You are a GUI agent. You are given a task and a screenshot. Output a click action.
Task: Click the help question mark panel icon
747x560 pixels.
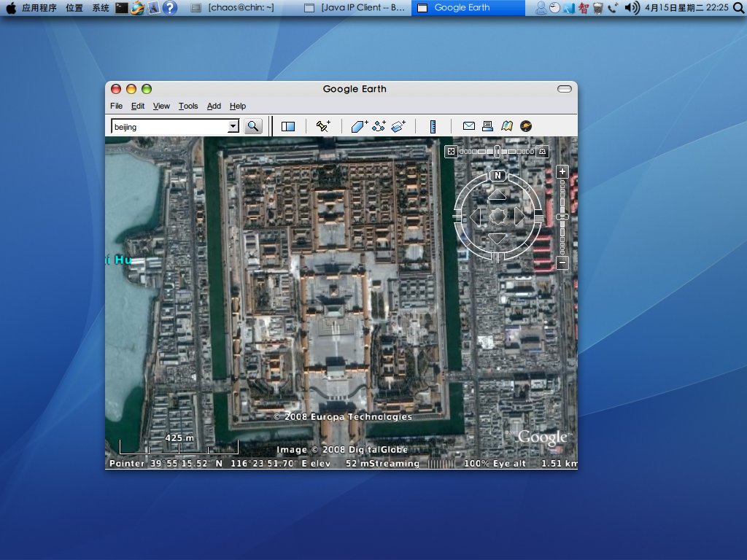(169, 7)
